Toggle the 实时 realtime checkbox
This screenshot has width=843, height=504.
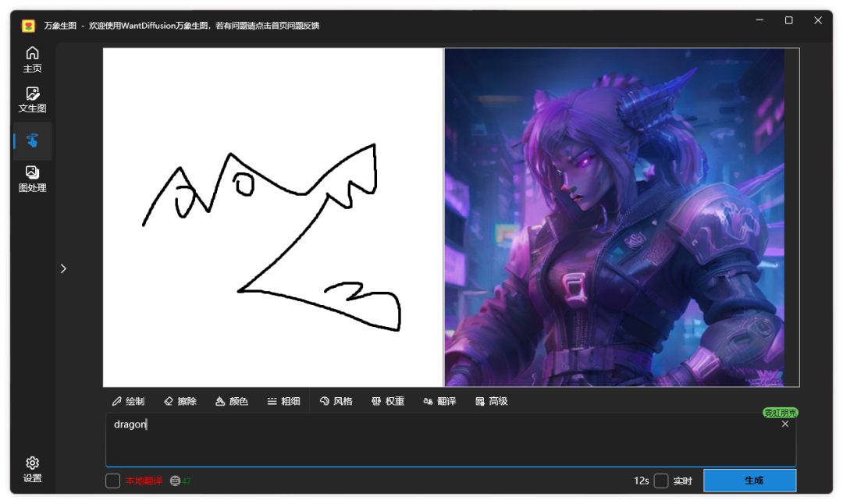pos(661,481)
